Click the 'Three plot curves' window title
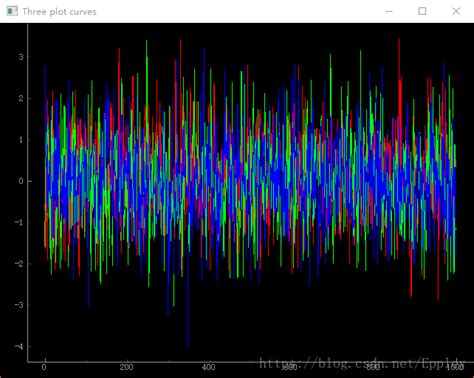This screenshot has height=378, width=474. tap(59, 12)
